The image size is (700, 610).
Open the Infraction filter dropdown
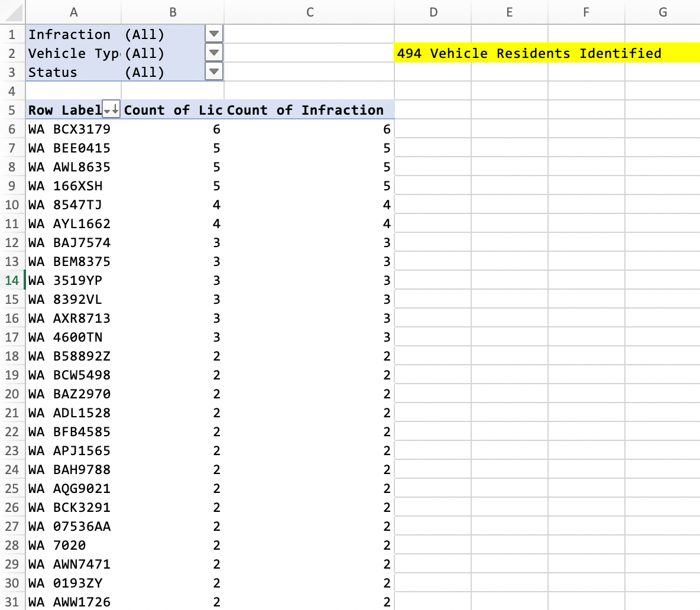click(x=214, y=34)
